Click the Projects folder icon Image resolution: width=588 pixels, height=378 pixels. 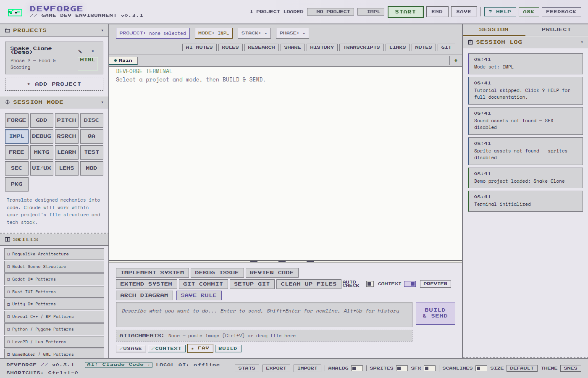pos(8,31)
